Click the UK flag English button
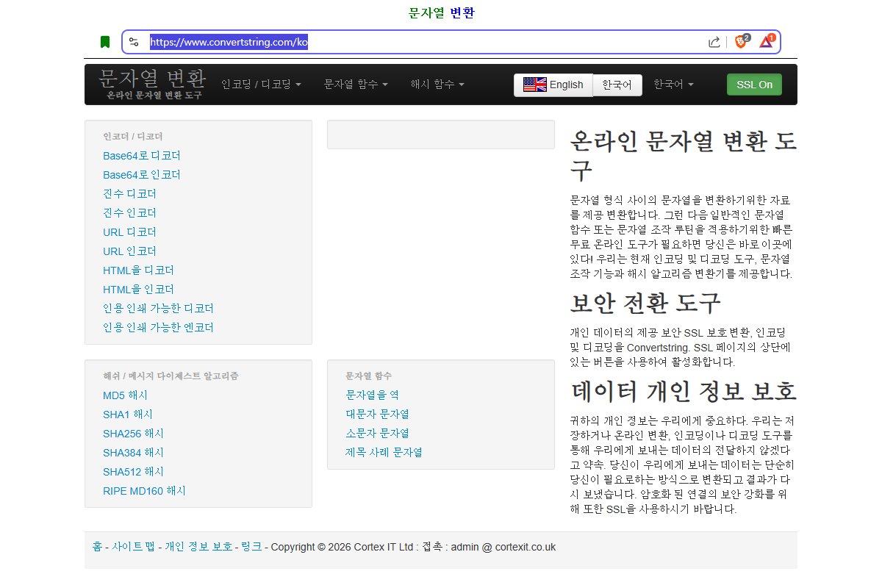This screenshot has width=882, height=588. [x=553, y=85]
